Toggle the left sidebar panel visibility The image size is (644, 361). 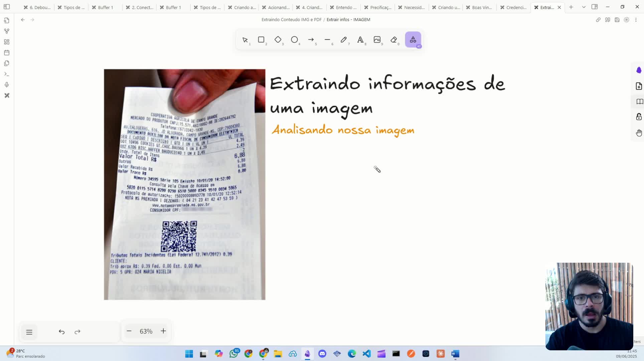(x=7, y=7)
